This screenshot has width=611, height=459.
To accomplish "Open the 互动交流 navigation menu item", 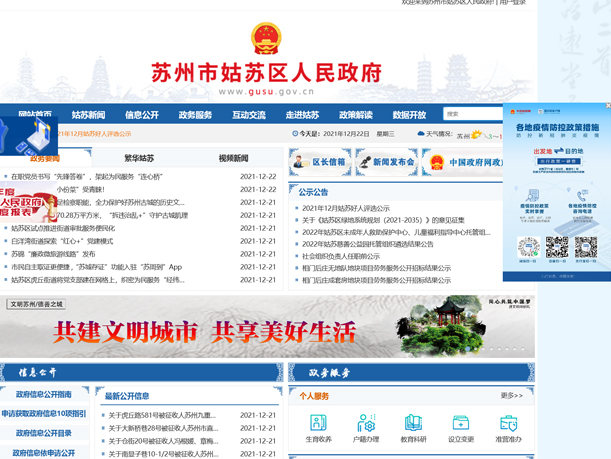I will [249, 115].
